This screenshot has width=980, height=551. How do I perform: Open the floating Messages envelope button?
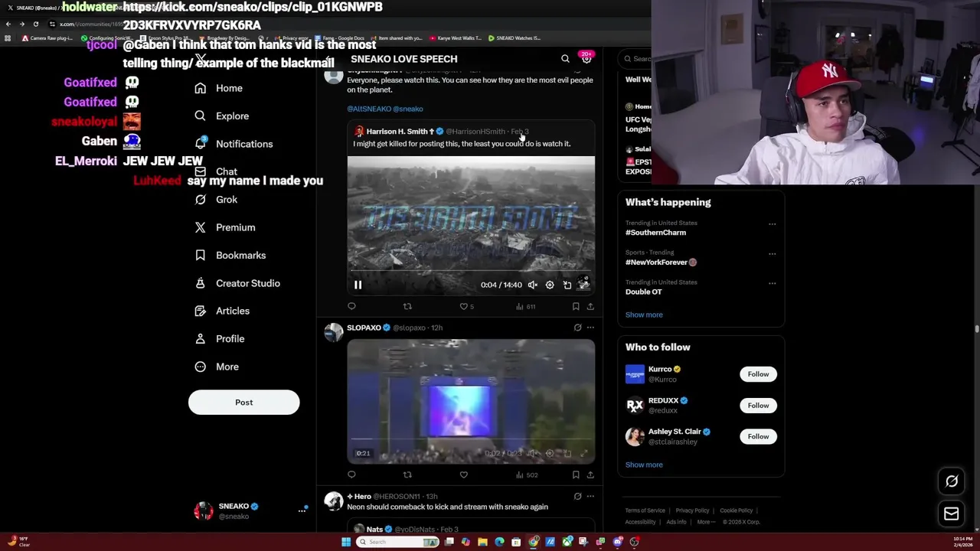[952, 514]
